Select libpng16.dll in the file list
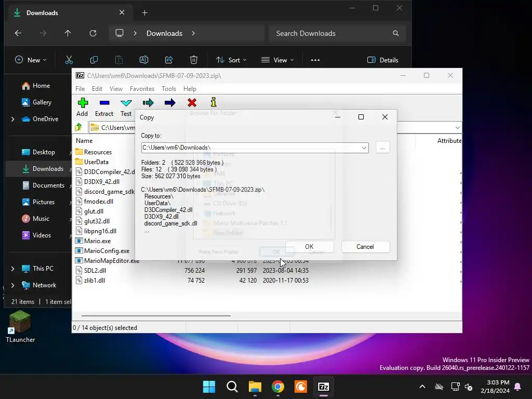Image resolution: width=532 pixels, height=399 pixels. [96, 231]
